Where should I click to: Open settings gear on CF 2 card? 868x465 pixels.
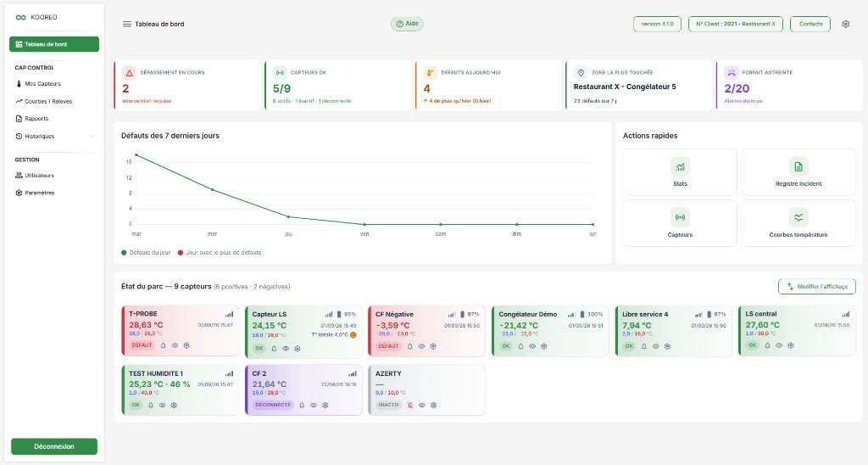click(x=325, y=405)
